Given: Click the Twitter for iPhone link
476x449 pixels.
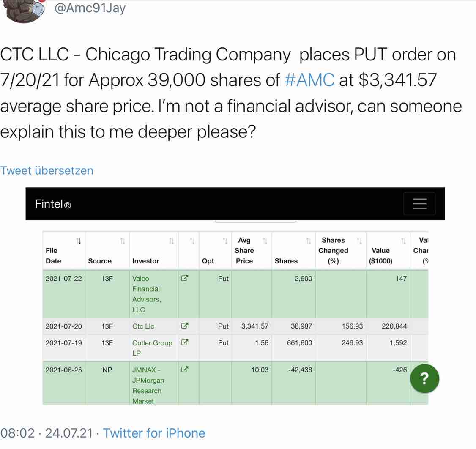Looking at the screenshot, I should pyautogui.click(x=155, y=433).
